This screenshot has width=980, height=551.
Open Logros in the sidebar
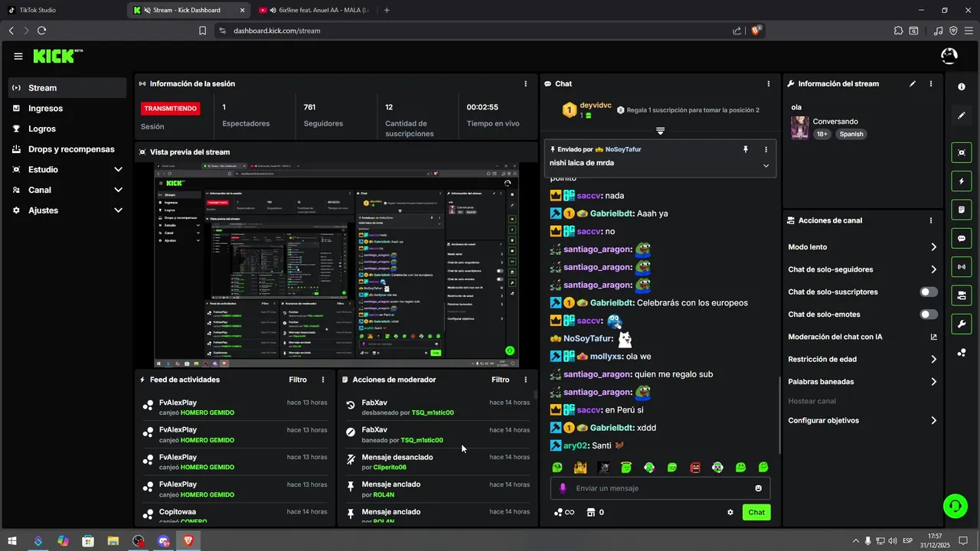(x=68, y=129)
